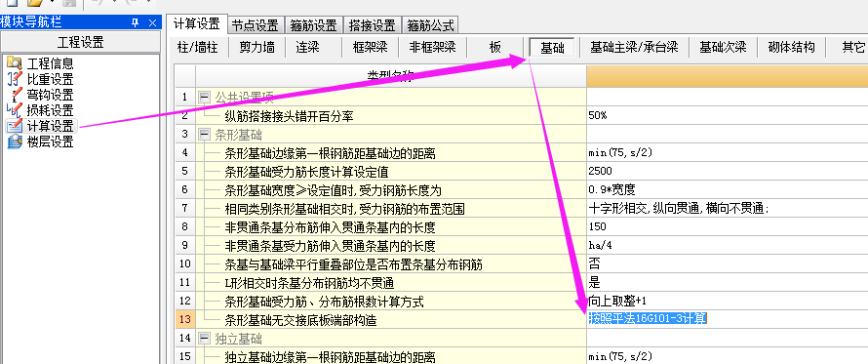Image resolution: width=868 pixels, height=364 pixels.
Task: Select the 连梁 component button
Action: [x=307, y=47]
